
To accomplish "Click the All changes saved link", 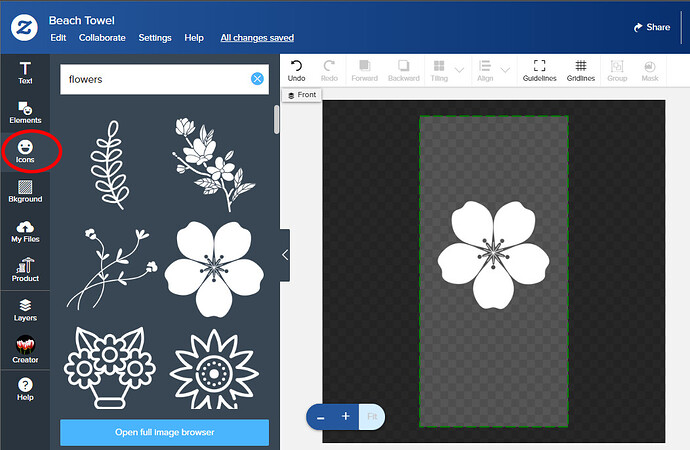I will tap(257, 38).
